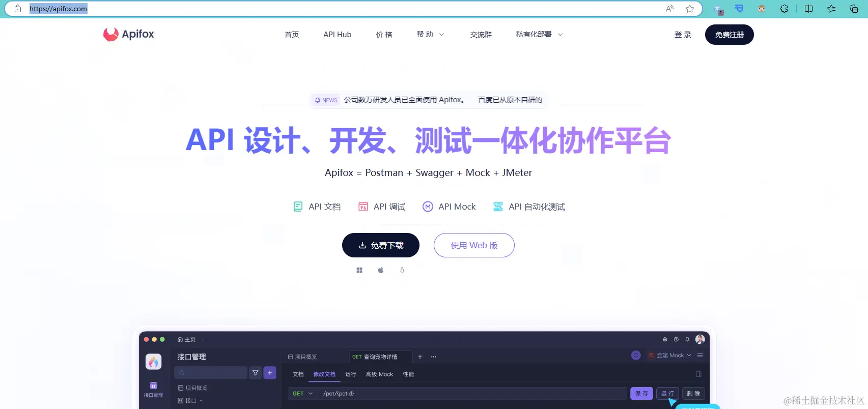
Task: Toggle the side panel icon in preview
Action: point(698,374)
